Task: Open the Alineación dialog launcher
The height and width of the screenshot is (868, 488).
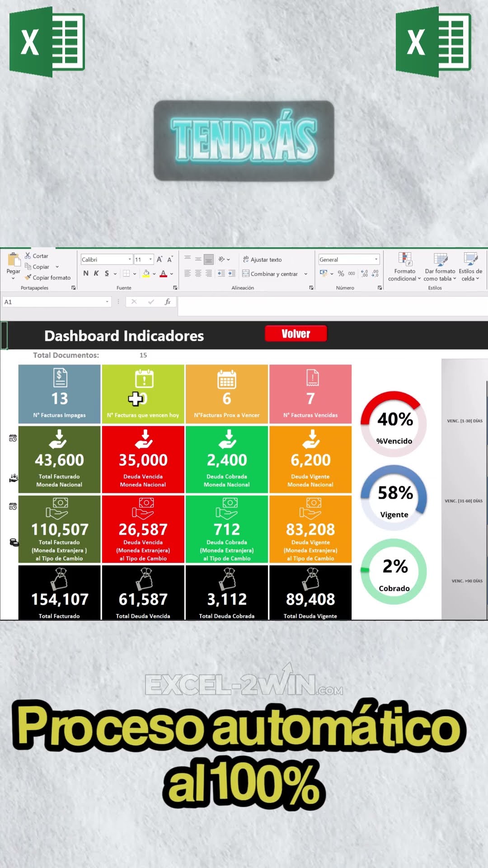Action: pyautogui.click(x=311, y=288)
